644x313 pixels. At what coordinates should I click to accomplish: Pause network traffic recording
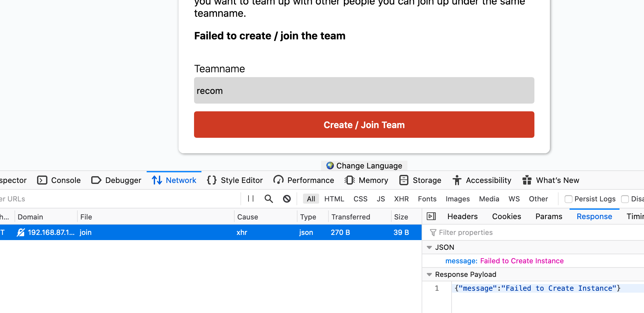tap(250, 199)
